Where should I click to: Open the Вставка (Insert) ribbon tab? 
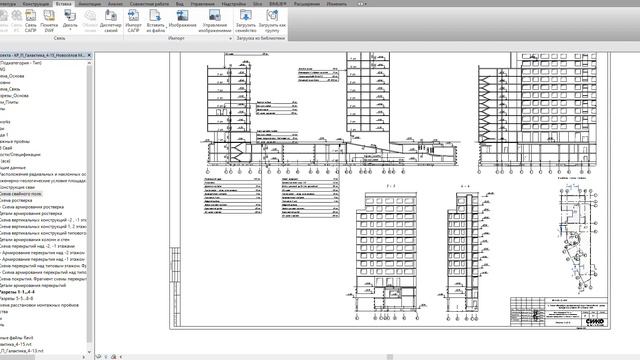tap(63, 4)
